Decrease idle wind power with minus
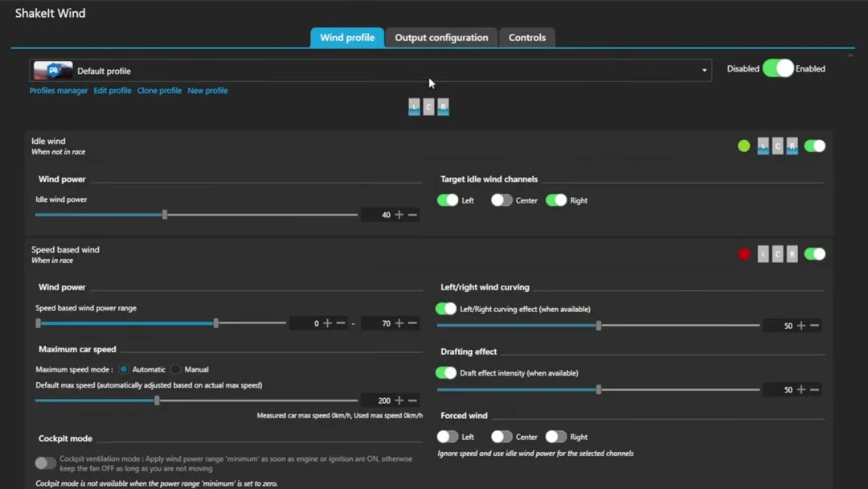The width and height of the screenshot is (868, 489). pyautogui.click(x=412, y=214)
